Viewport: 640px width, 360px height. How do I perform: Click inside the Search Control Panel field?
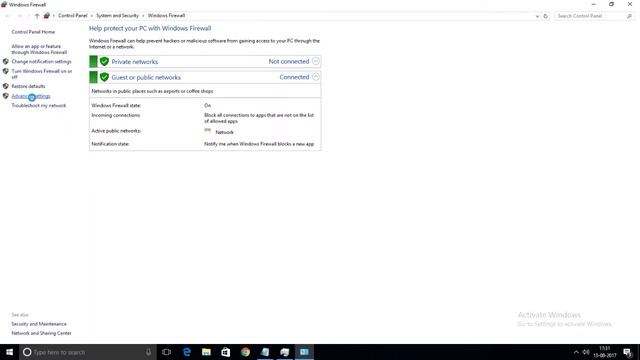coord(590,16)
